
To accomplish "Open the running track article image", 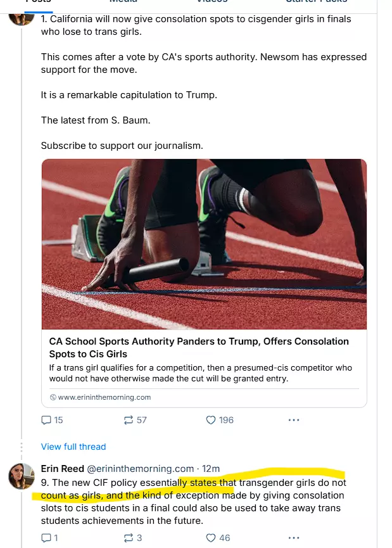I will coord(204,244).
